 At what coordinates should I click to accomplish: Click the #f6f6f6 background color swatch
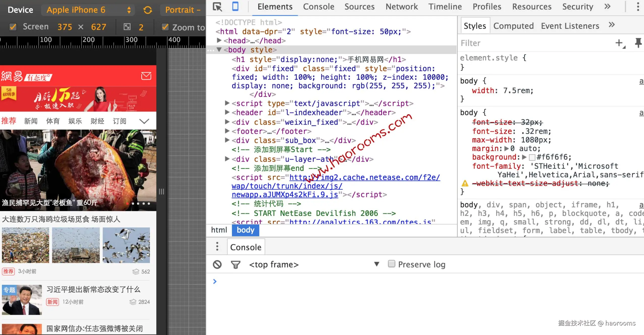point(532,157)
